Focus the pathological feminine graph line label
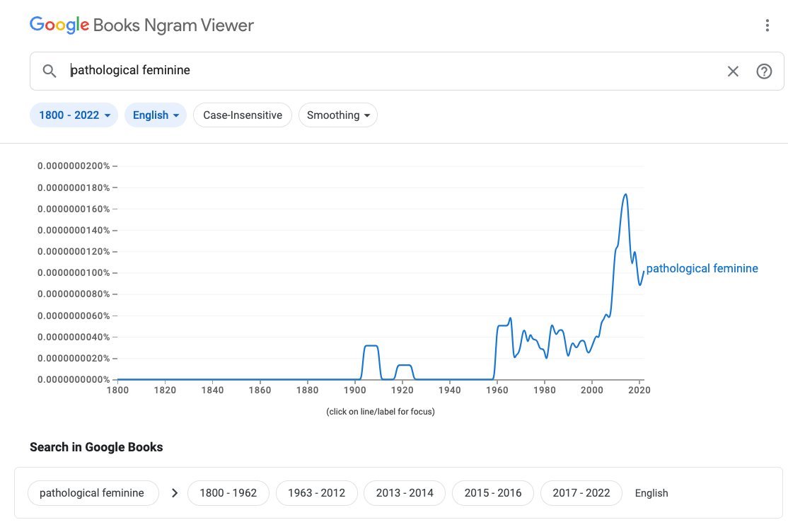 pos(702,269)
